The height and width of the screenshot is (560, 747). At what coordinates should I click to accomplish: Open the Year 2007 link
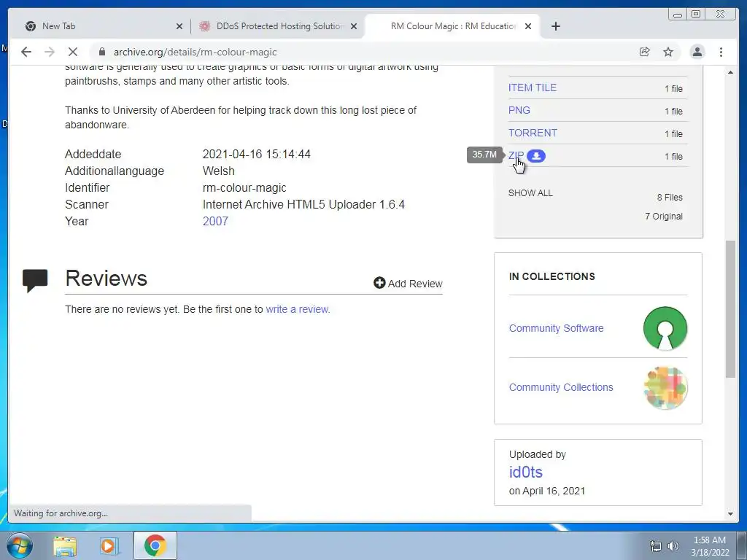coord(215,221)
